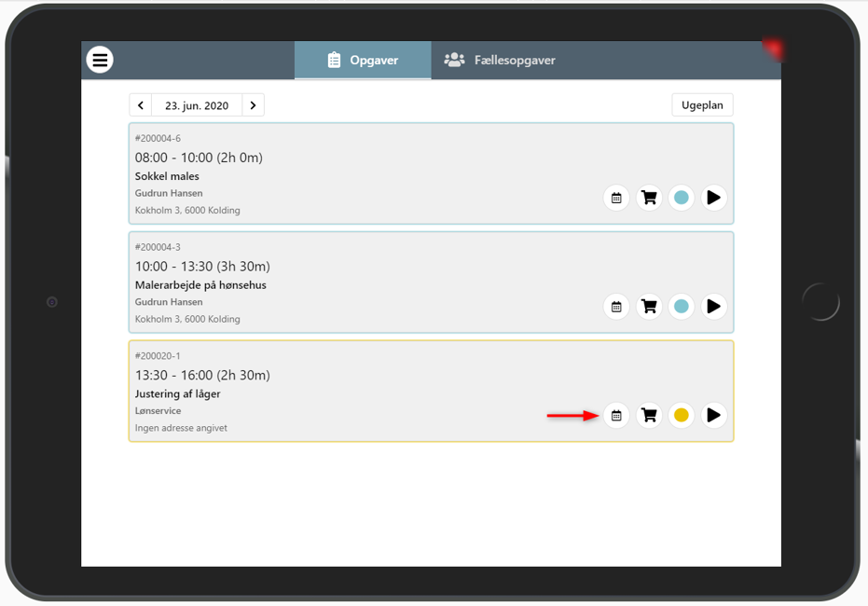
Task: Start timer on Malerarbejde på hønsehus task
Action: coord(713,307)
